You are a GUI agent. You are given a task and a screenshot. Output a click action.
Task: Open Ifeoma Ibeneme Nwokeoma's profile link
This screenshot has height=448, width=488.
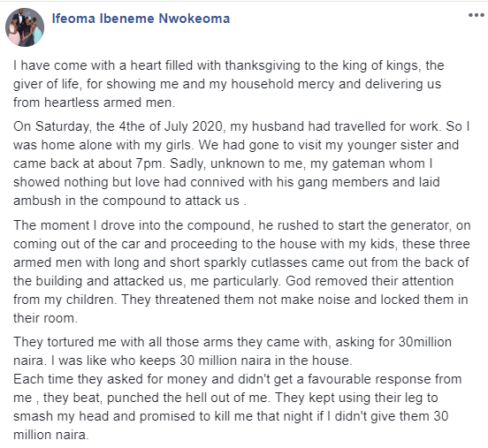click(141, 19)
